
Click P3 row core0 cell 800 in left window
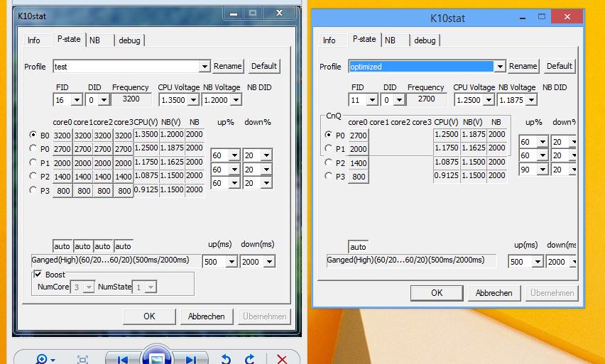pyautogui.click(x=62, y=191)
